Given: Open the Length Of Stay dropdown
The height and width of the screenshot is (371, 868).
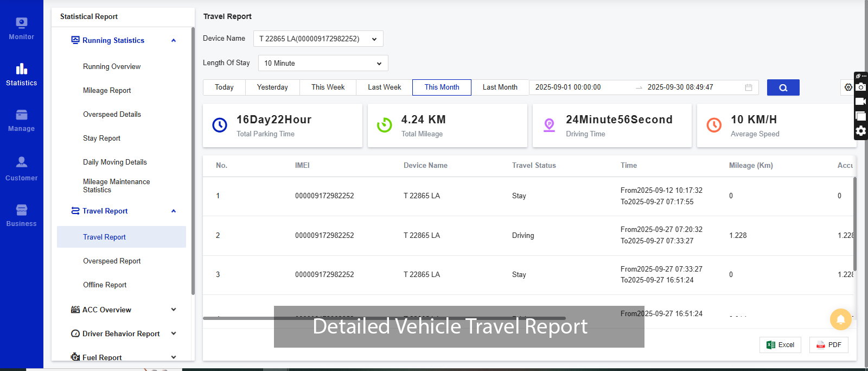Looking at the screenshot, I should pos(323,64).
